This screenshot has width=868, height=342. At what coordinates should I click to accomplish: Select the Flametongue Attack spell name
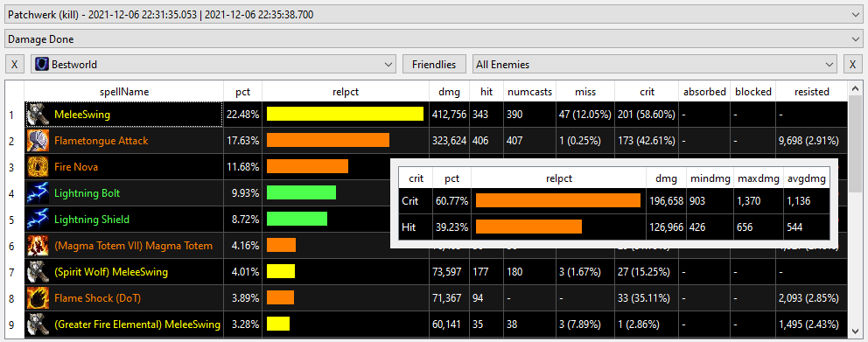click(101, 141)
